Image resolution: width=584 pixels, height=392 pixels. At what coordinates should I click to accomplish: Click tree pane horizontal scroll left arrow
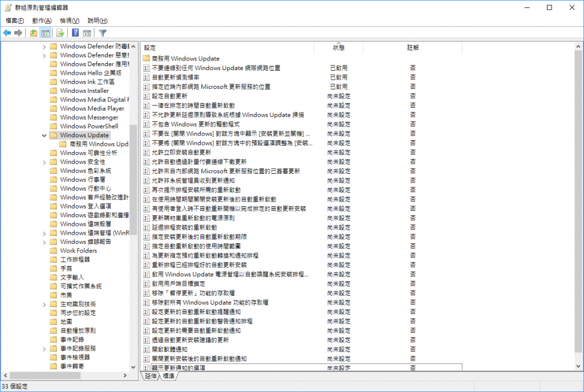click(5, 375)
